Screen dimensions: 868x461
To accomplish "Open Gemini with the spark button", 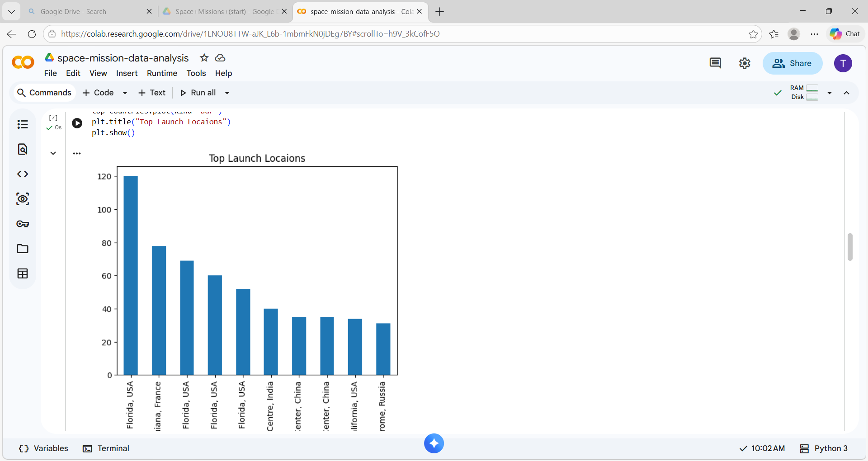I will click(434, 443).
